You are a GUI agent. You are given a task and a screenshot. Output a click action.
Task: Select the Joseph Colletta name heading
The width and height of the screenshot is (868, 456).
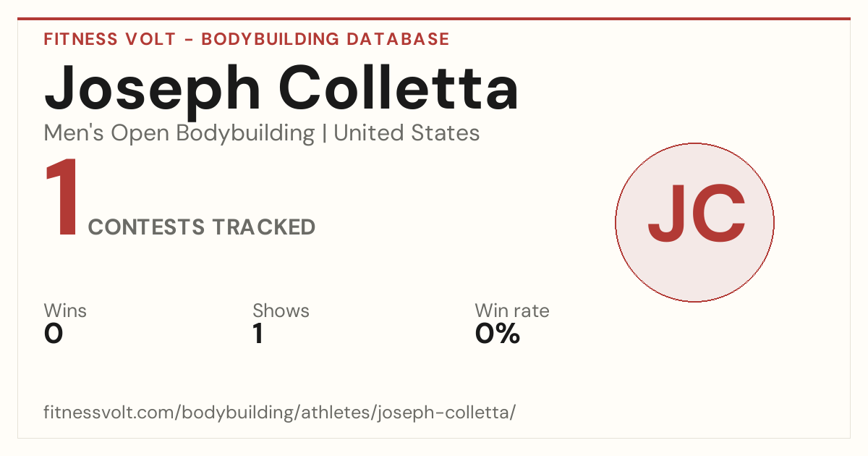click(281, 90)
